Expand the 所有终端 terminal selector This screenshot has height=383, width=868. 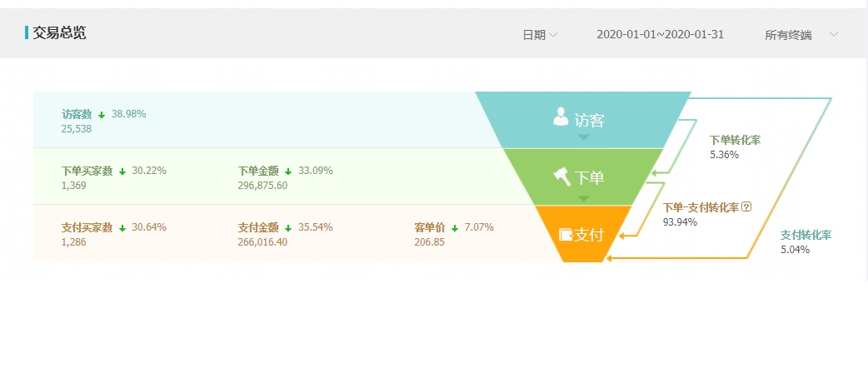[x=788, y=34]
